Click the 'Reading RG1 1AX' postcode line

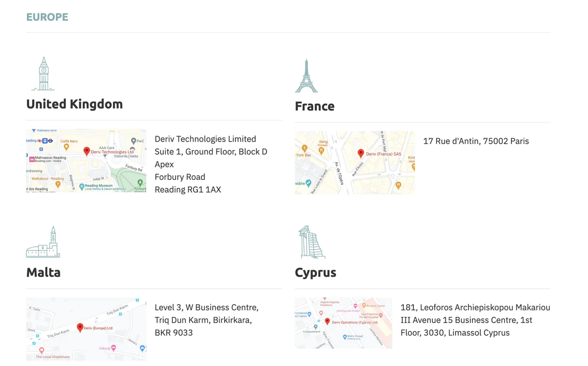point(188,189)
